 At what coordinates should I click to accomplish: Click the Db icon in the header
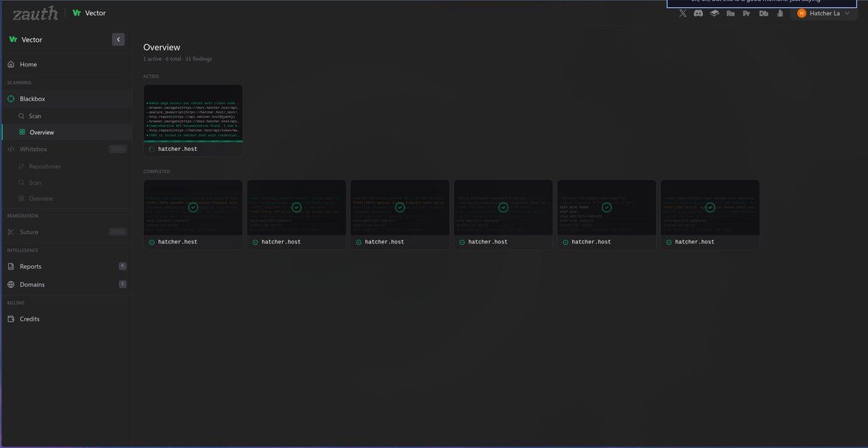(x=763, y=13)
